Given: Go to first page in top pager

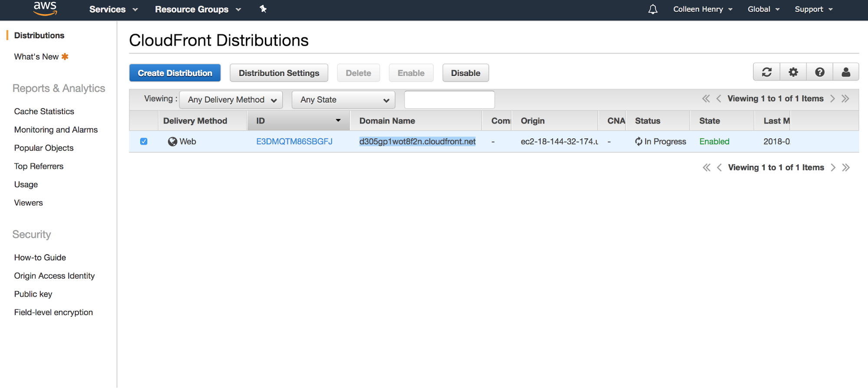Looking at the screenshot, I should click(x=706, y=99).
